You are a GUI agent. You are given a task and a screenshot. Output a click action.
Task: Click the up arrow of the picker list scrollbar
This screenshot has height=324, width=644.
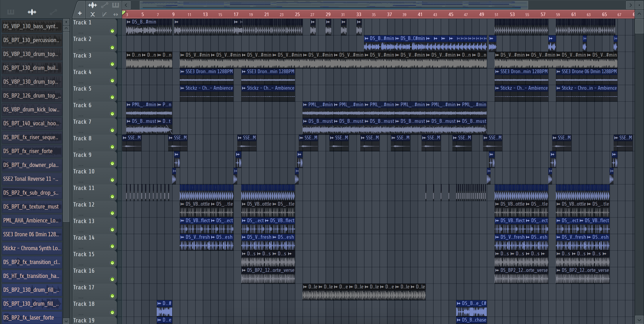pos(66,28)
